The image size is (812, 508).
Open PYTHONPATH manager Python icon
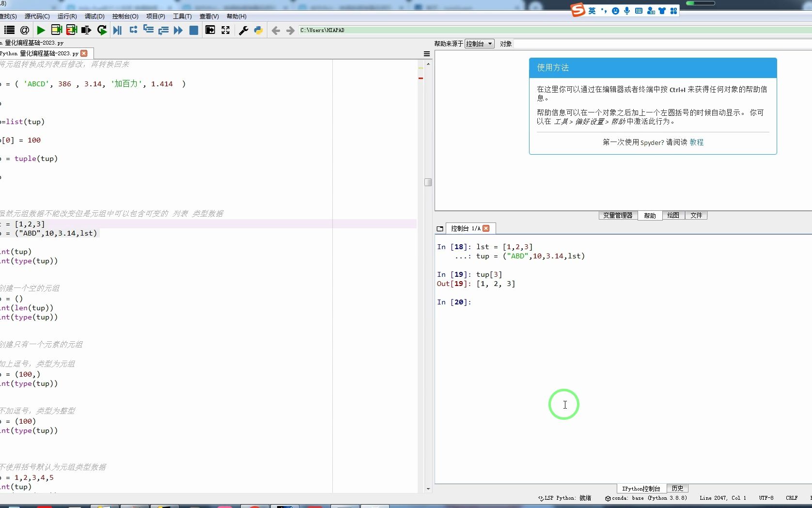tap(259, 30)
